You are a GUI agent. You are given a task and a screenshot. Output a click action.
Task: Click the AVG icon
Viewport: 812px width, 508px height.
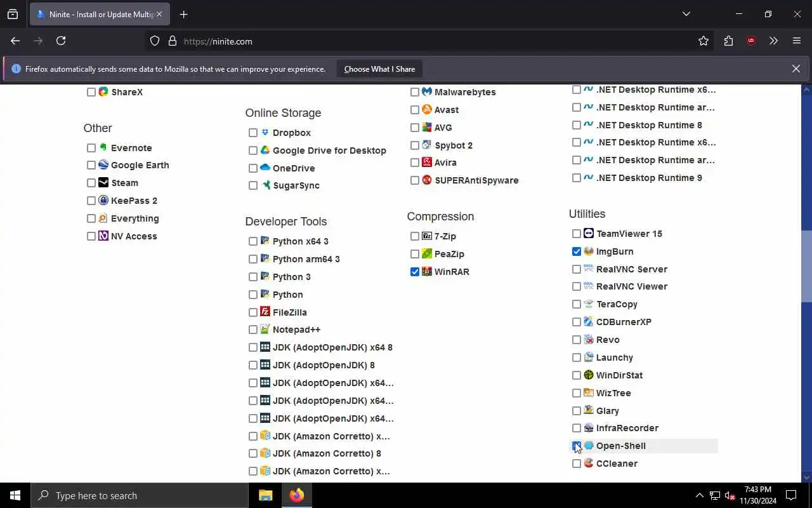coord(427,128)
